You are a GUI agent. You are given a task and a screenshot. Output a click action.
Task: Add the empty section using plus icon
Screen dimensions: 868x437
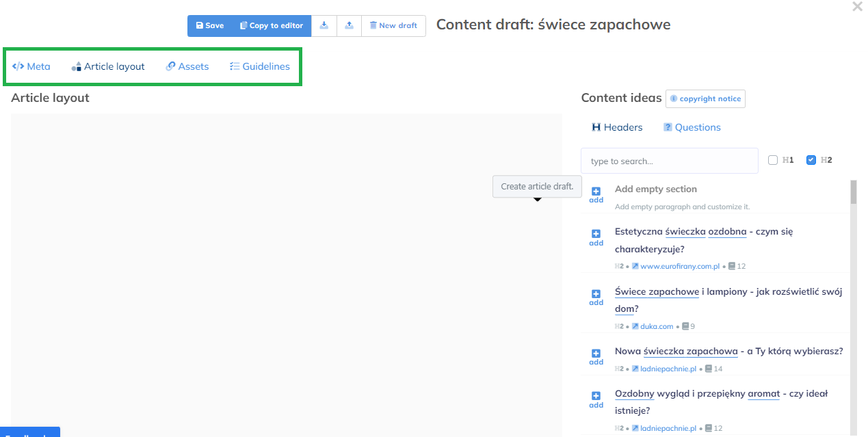596,192
